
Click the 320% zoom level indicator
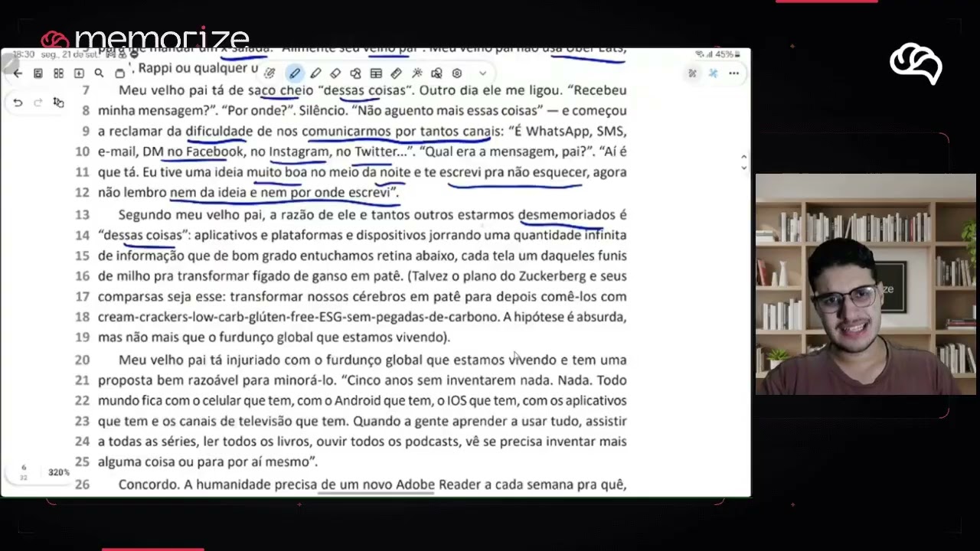58,472
